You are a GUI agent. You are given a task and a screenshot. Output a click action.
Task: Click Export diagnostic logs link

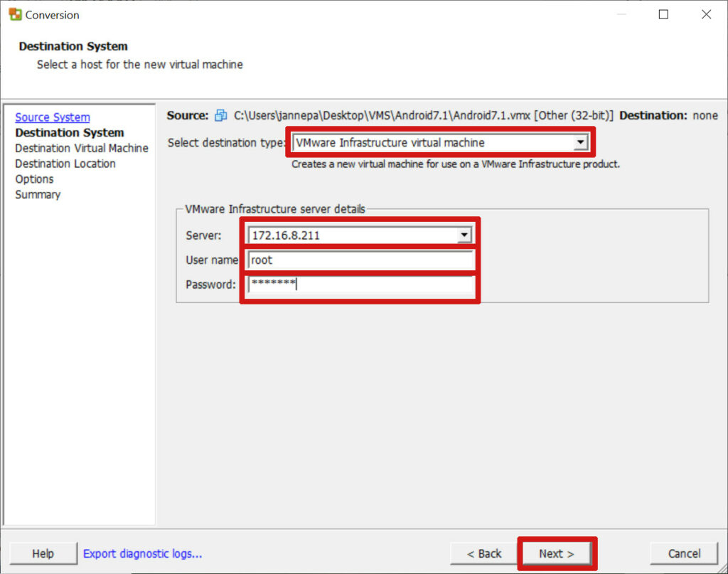142,553
